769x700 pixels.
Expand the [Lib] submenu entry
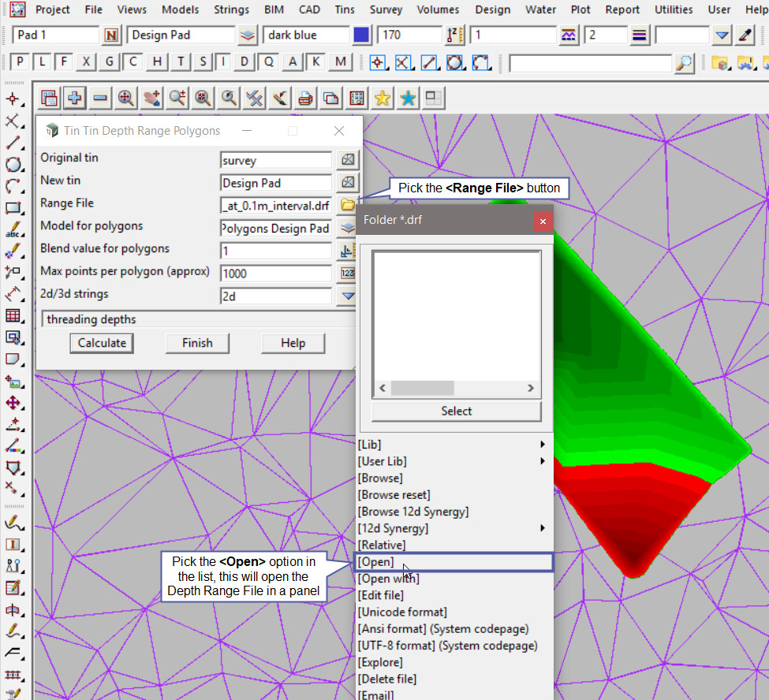[x=454, y=445]
